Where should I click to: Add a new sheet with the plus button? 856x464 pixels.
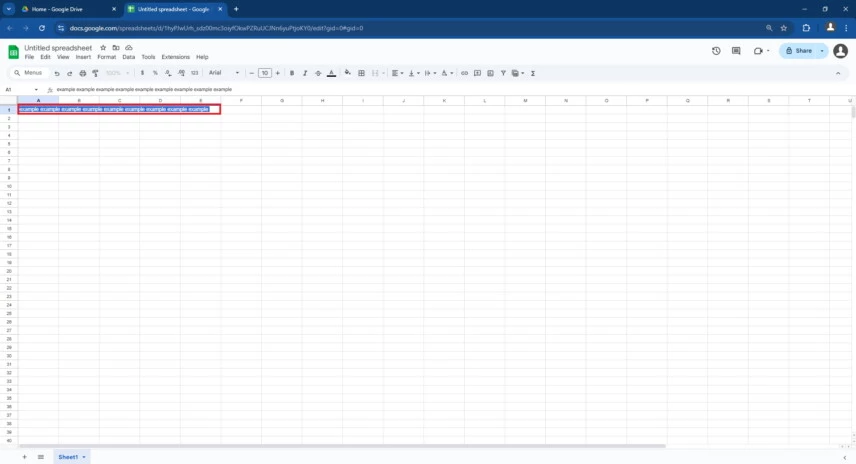click(x=24, y=457)
